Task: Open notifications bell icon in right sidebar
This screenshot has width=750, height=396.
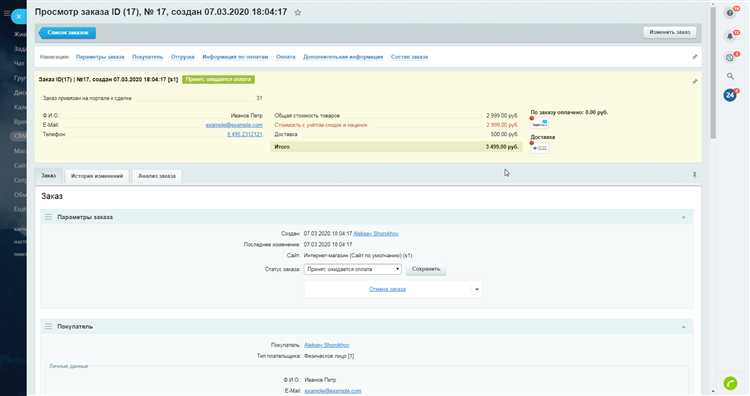Action: point(730,36)
